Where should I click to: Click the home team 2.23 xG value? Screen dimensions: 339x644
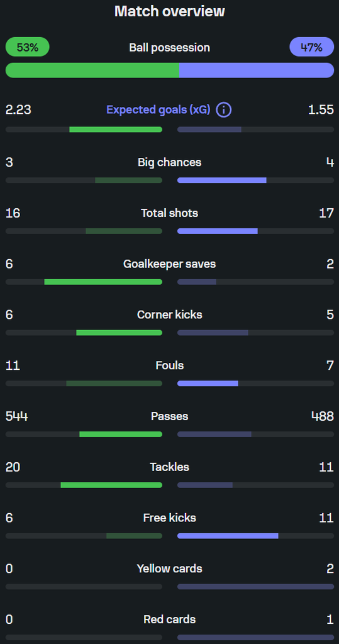point(18,110)
